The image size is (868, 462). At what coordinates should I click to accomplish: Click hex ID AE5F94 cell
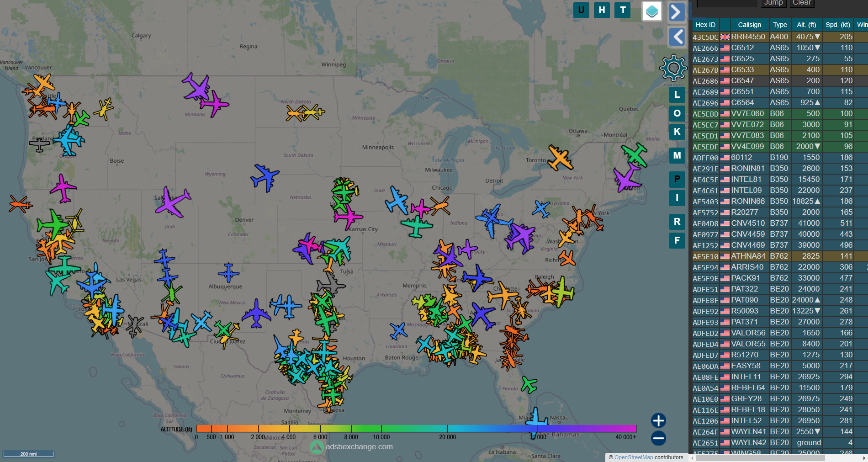705,267
